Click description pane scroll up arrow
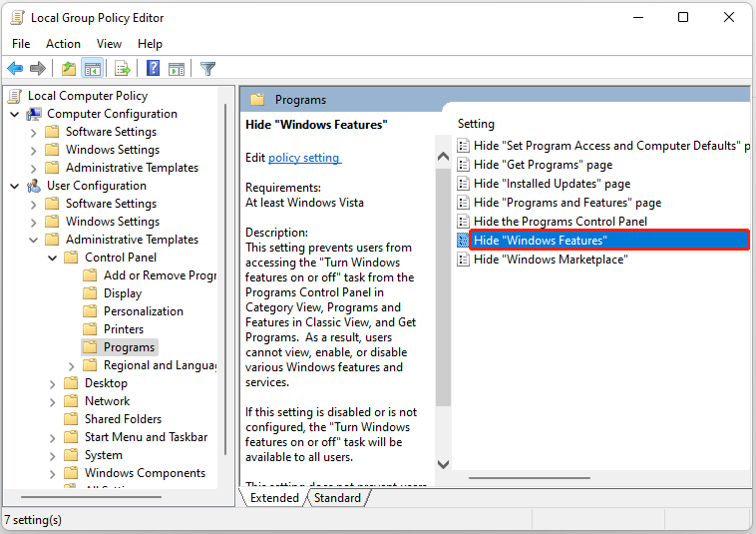The width and height of the screenshot is (756, 534). click(443, 157)
